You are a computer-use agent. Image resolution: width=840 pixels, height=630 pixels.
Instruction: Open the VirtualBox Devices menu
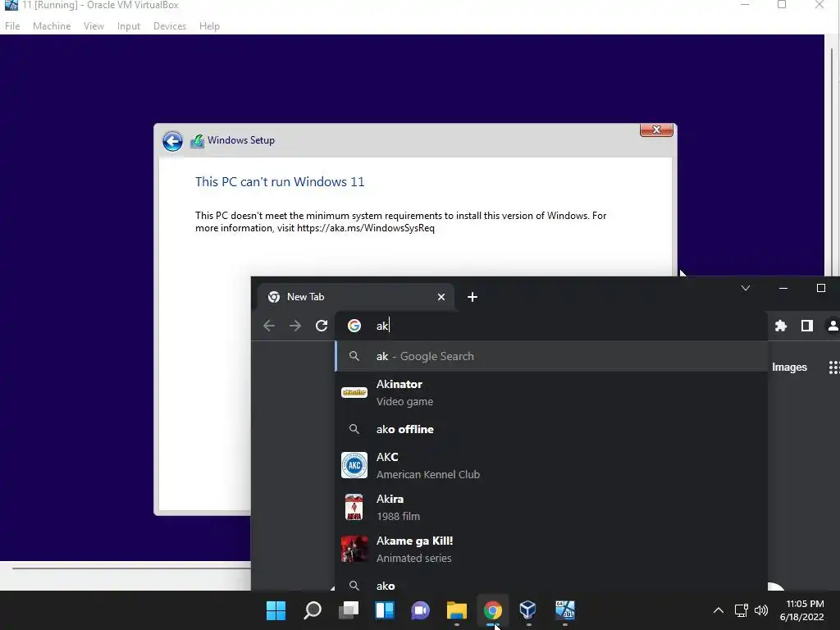point(170,25)
